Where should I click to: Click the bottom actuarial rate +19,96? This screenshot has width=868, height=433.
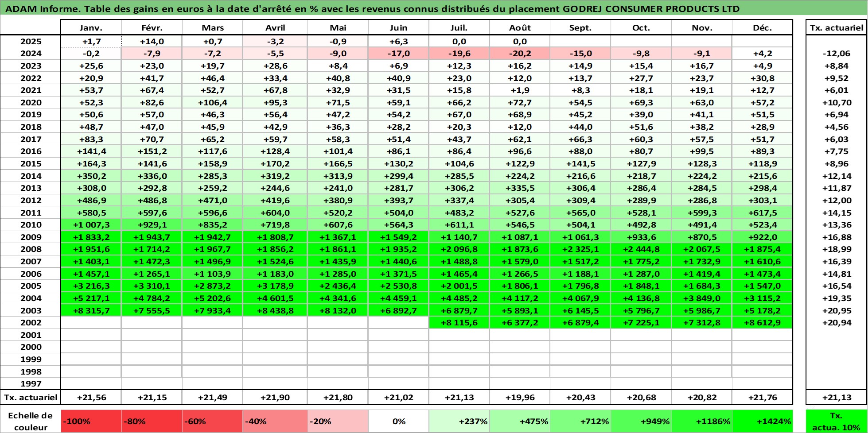520,397
